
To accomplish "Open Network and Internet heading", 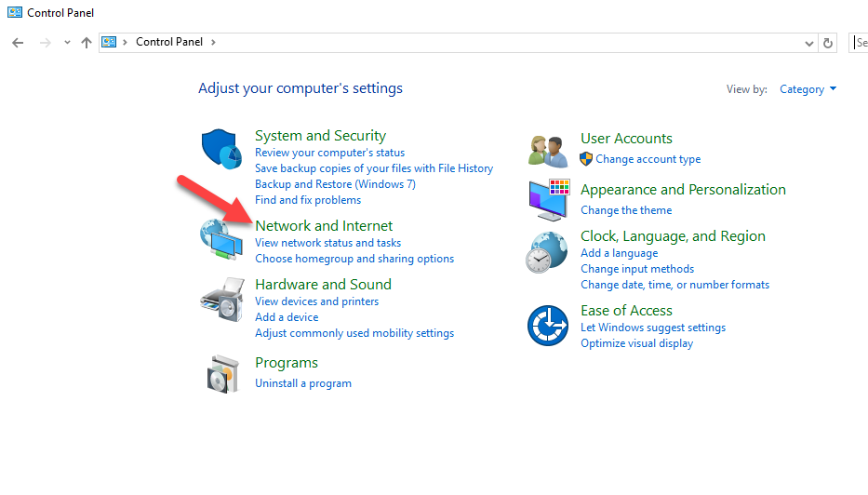I will tap(324, 226).
